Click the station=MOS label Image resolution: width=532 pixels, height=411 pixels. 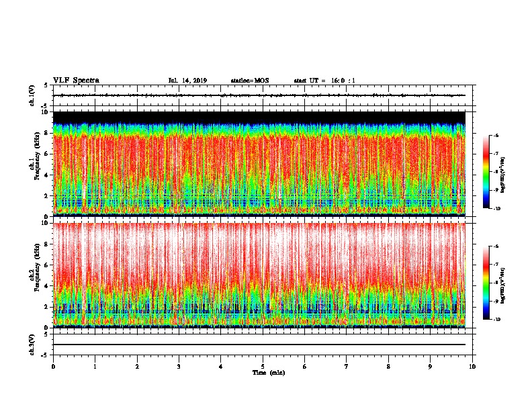[x=250, y=81]
